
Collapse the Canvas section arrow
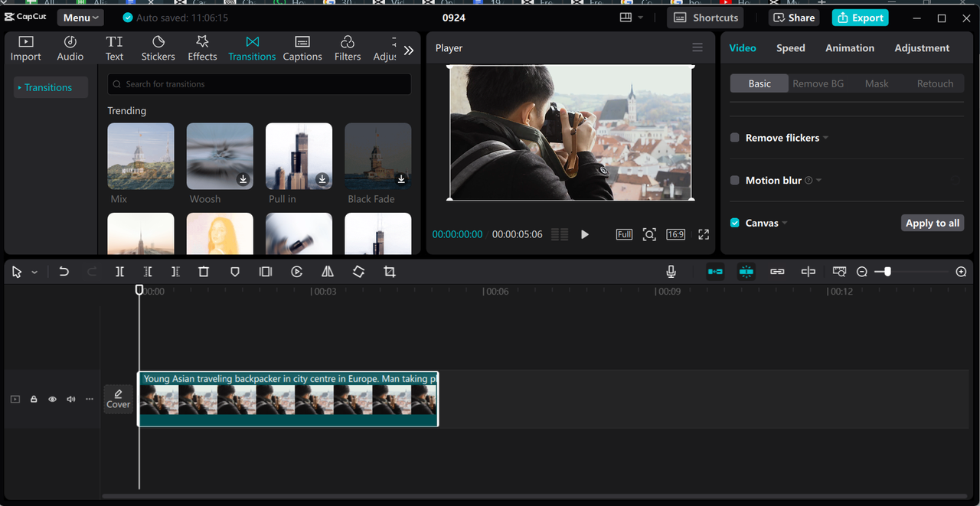(785, 224)
